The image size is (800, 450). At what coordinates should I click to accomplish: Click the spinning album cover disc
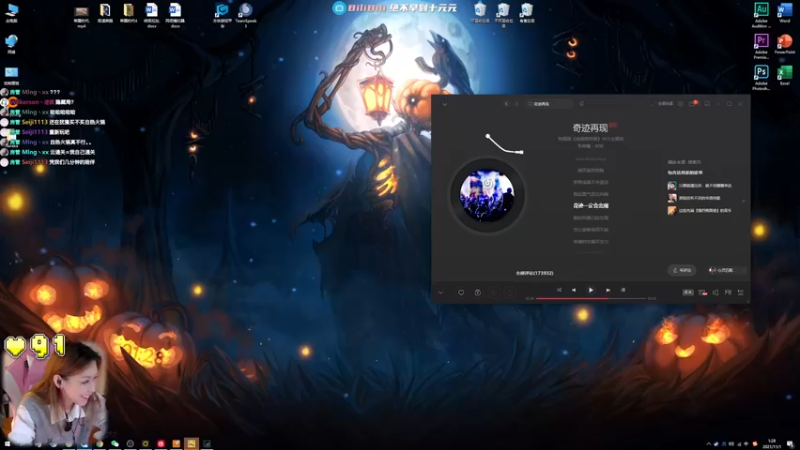tap(487, 195)
